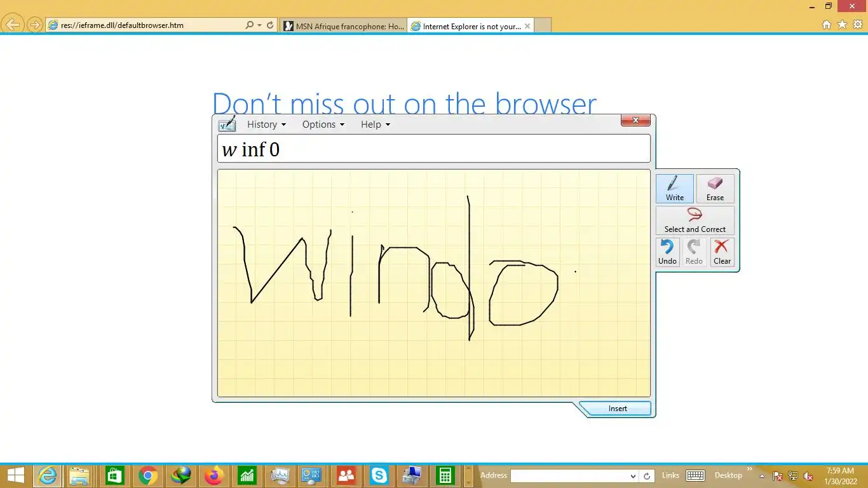This screenshot has width=868, height=488.
Task: Open the Favorites star
Action: 842,25
